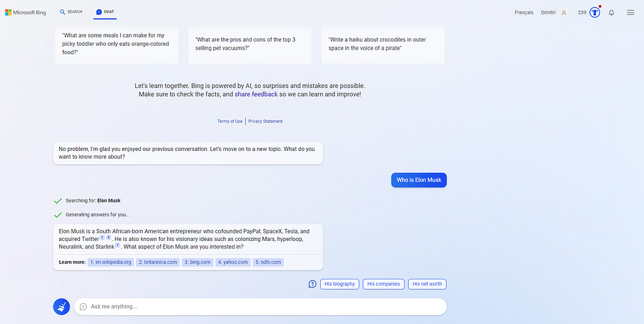View the 239 rewards points count
This screenshot has width=644, height=324.
point(582,13)
